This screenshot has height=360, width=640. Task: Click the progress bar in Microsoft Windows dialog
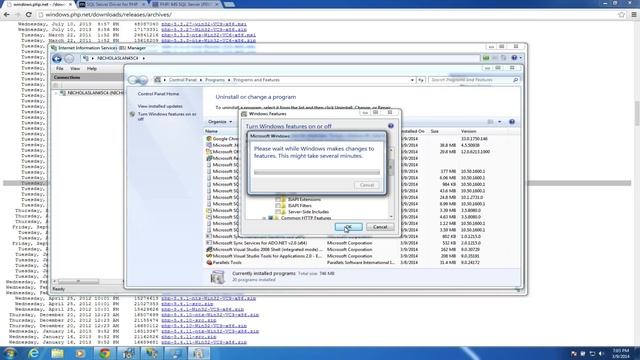(317, 172)
